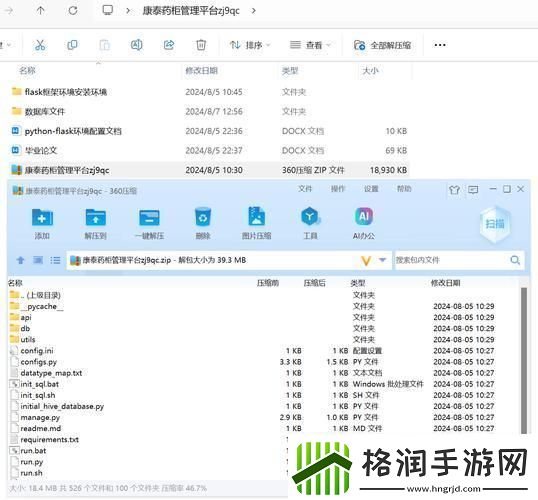Image resolution: width=538 pixels, height=500 pixels.
Task: Click the Delete trash icon in Explorer toolbar
Action: (201, 45)
